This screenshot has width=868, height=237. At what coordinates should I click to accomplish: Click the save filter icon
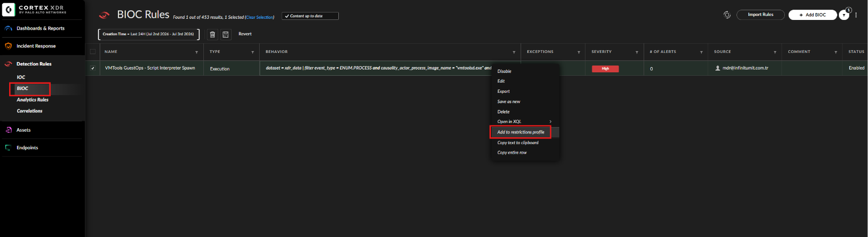226,34
